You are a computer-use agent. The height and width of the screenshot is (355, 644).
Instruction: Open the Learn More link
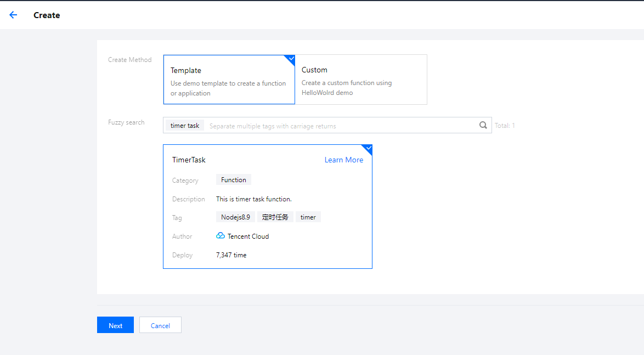[x=343, y=160]
